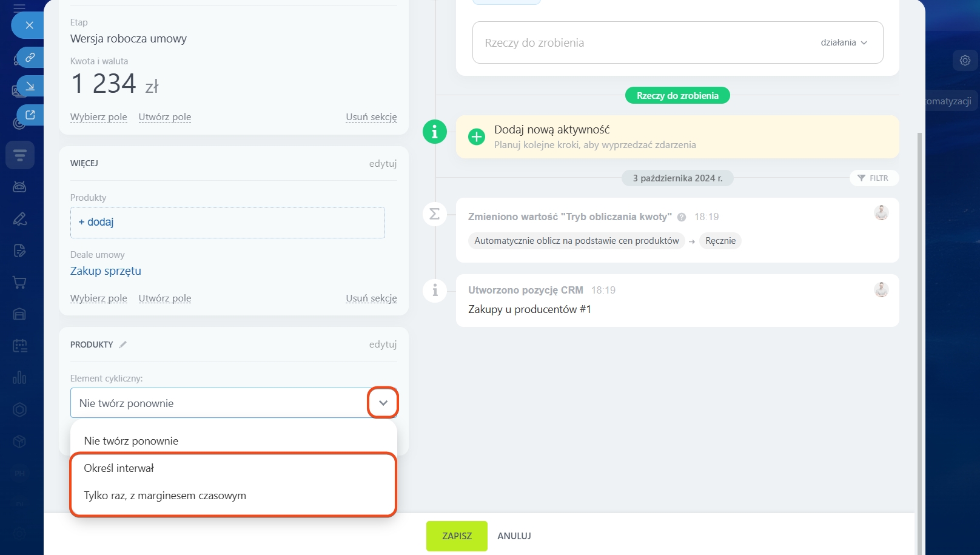The height and width of the screenshot is (555, 980).
Task: Close the side panel with the X button
Action: (29, 25)
